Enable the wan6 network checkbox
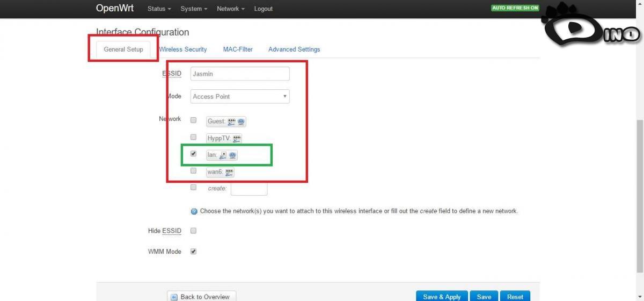Image resolution: width=644 pixels, height=301 pixels. 193,171
